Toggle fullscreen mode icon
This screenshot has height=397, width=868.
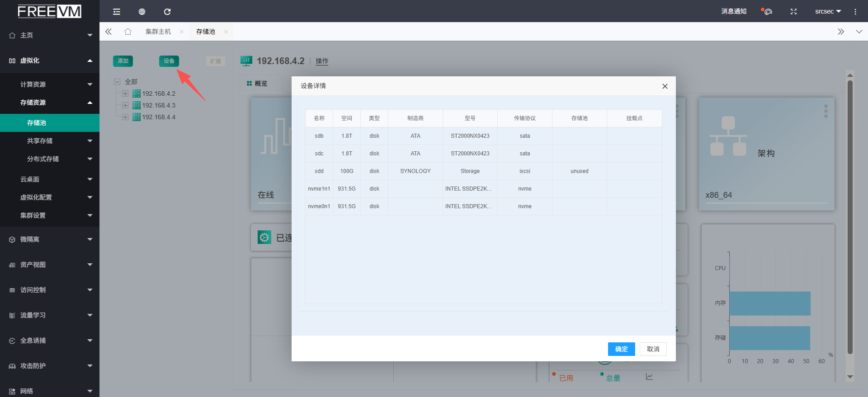(x=793, y=12)
